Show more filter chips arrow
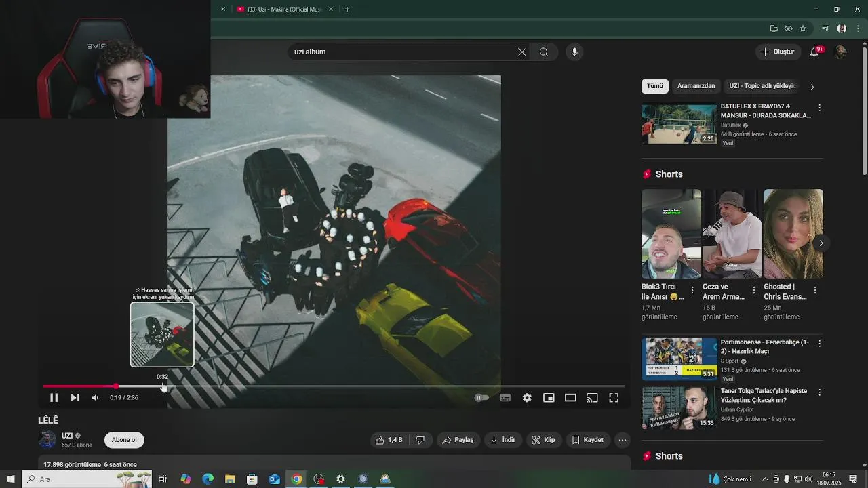Viewport: 868px width, 488px height. (812, 87)
